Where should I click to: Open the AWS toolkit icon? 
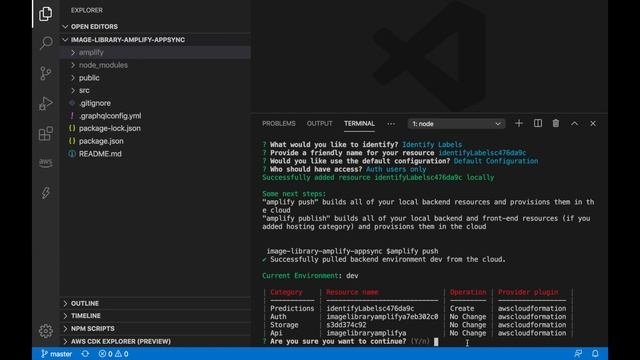pos(46,163)
